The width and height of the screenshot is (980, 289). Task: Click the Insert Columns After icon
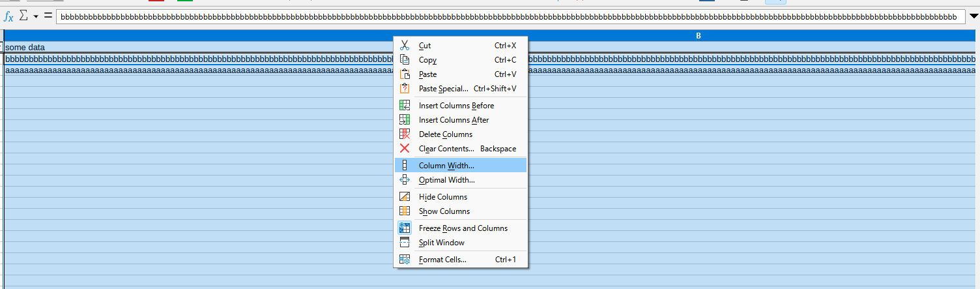(405, 120)
